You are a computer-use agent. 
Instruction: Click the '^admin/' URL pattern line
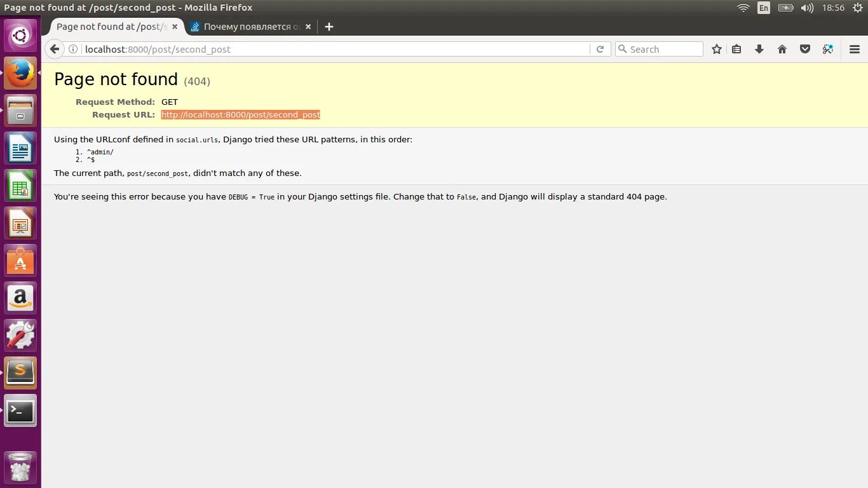click(x=100, y=152)
